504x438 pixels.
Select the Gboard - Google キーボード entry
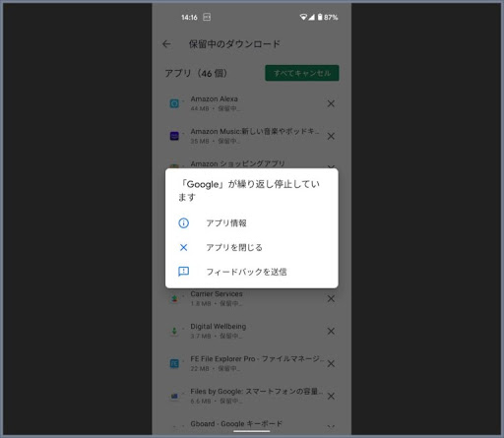(x=236, y=424)
